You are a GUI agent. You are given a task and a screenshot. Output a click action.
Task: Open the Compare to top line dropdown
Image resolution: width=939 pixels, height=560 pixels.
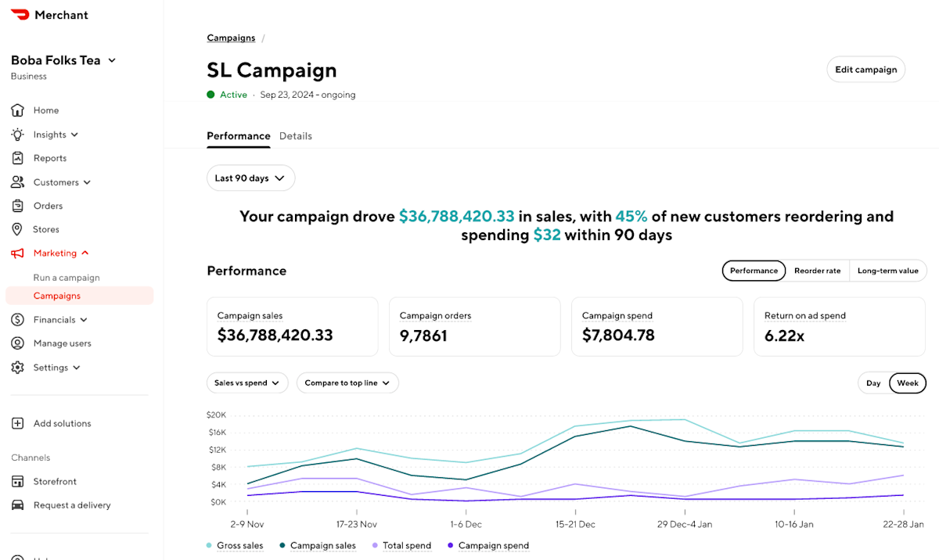tap(348, 383)
